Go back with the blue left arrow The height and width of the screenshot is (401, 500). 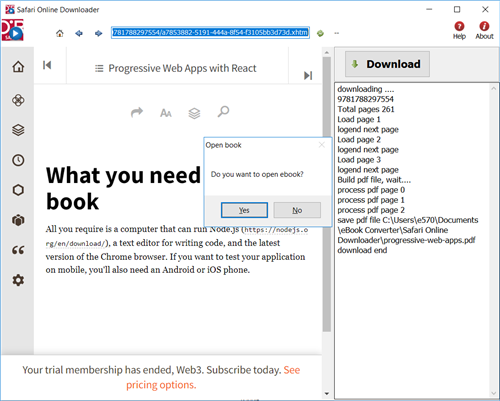[x=79, y=33]
